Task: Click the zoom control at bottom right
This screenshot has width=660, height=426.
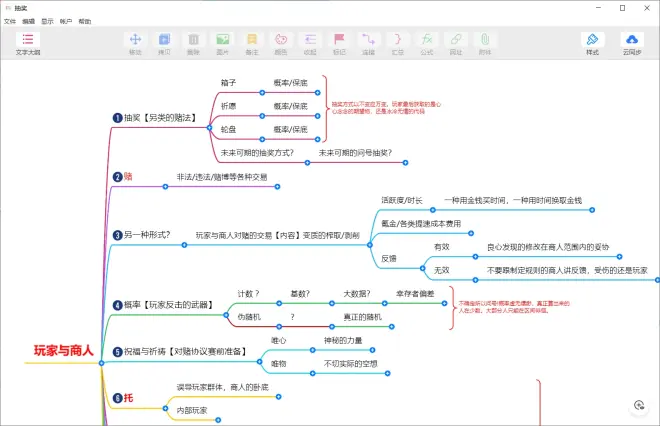Action: 639,404
